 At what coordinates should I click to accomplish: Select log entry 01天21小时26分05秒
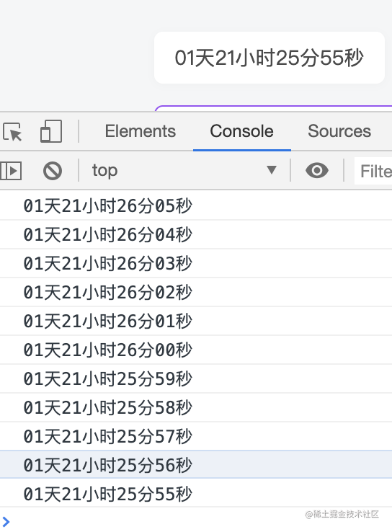tap(196, 206)
